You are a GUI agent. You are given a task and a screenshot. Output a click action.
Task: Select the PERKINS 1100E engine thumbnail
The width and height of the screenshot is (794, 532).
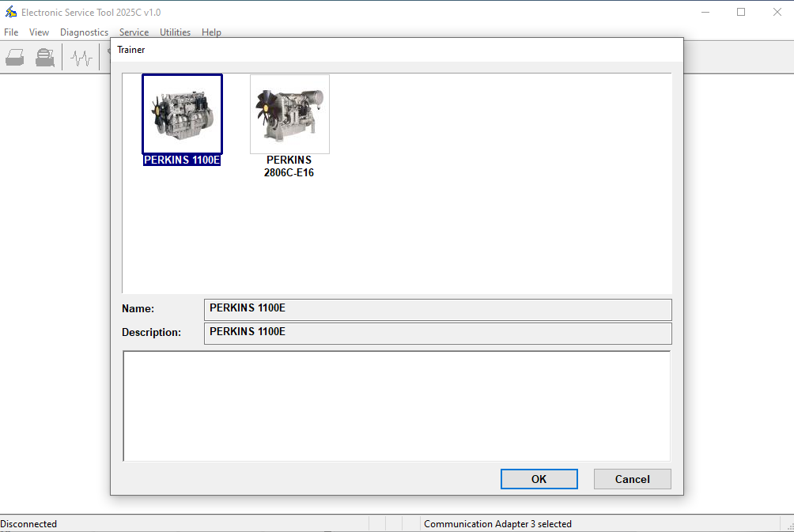pos(182,114)
